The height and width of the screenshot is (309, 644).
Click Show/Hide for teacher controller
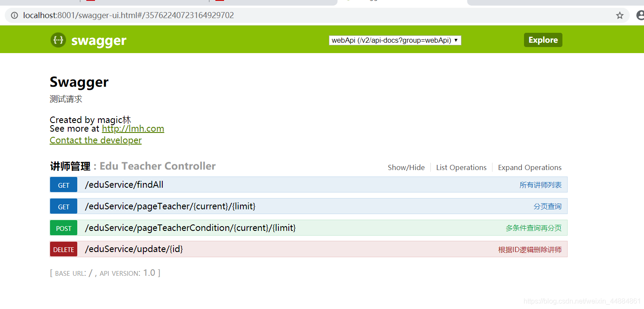406,167
